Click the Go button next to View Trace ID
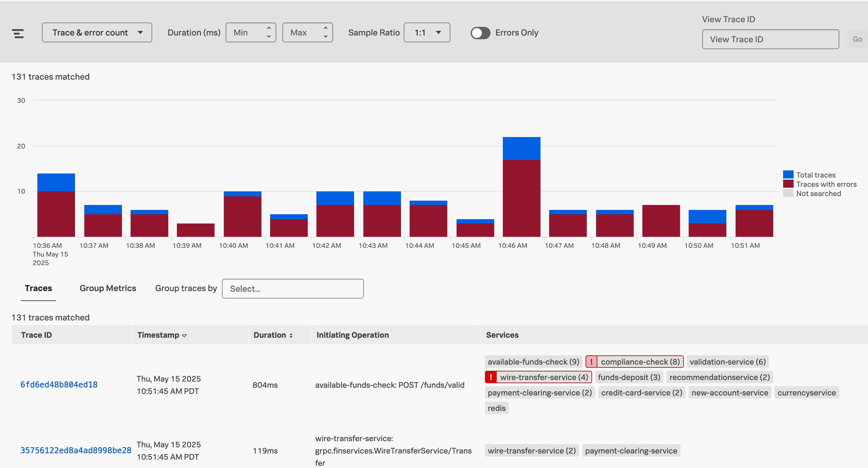Viewport: 868px width, 468px height. click(x=857, y=39)
